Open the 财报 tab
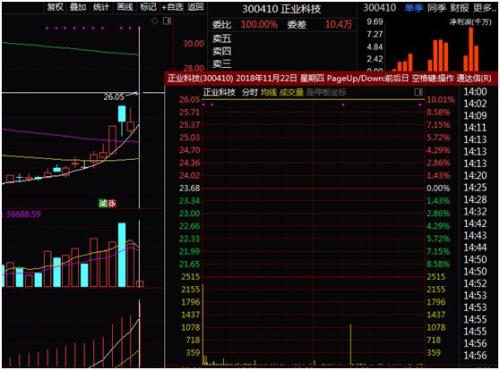Screen dimensions: 500x370 (459, 8)
